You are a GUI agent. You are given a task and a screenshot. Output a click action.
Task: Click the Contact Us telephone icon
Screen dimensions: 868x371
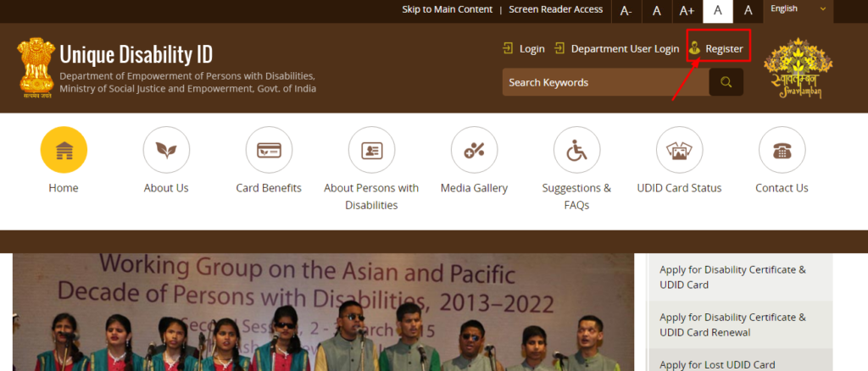(782, 150)
